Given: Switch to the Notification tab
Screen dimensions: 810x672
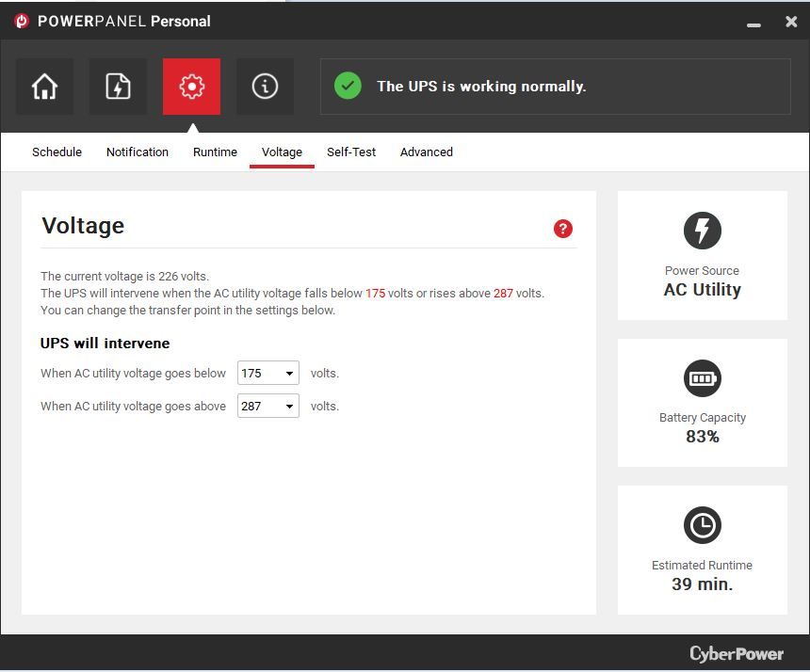Looking at the screenshot, I should click(138, 152).
